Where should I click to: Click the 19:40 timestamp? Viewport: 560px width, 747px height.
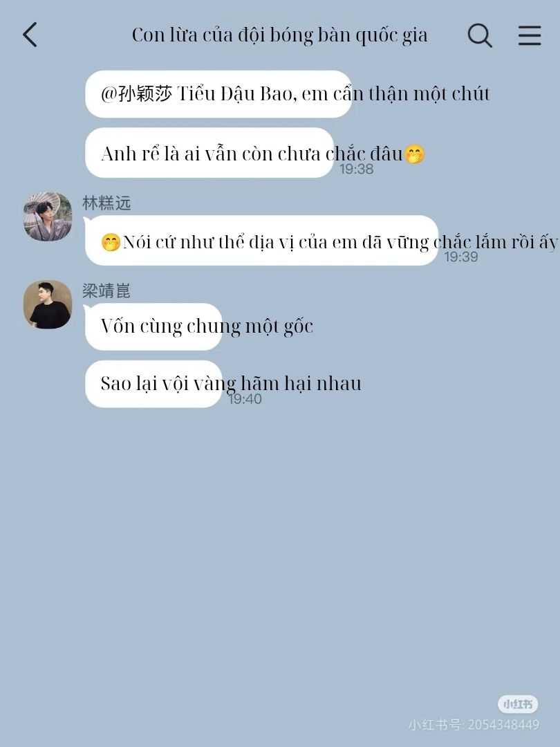[245, 399]
